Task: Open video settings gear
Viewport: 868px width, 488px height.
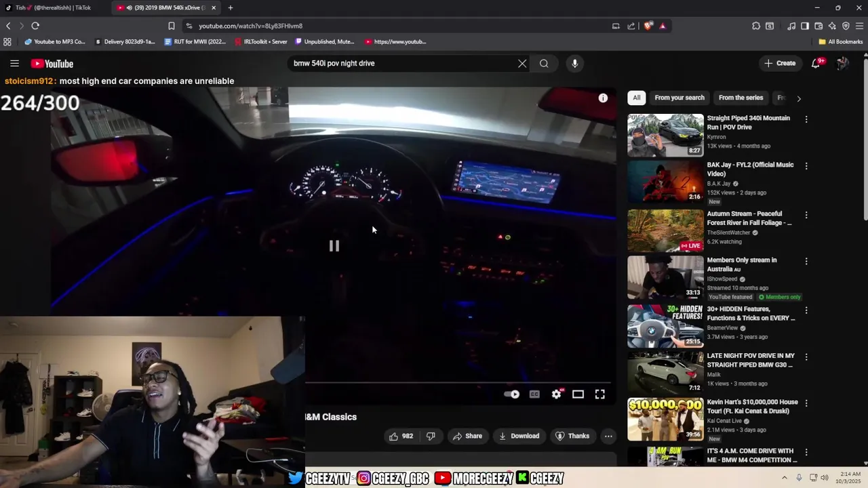Action: (x=557, y=394)
